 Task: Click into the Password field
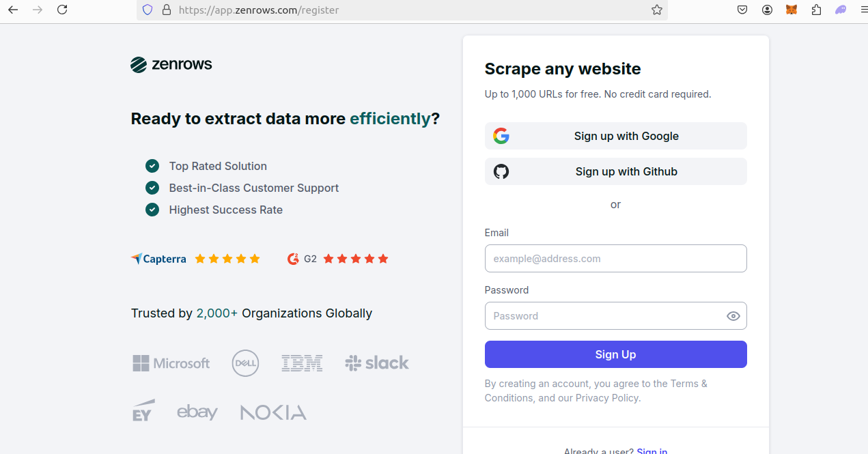pos(604,316)
